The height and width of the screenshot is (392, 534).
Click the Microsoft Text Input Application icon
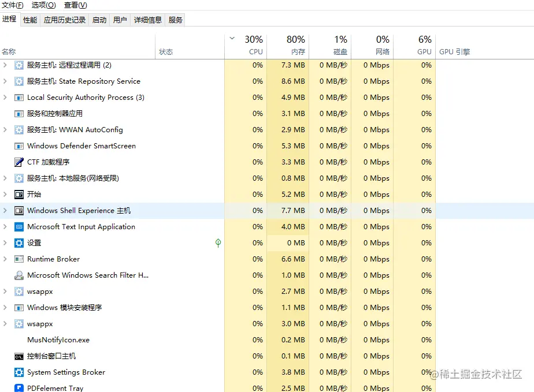click(x=19, y=227)
